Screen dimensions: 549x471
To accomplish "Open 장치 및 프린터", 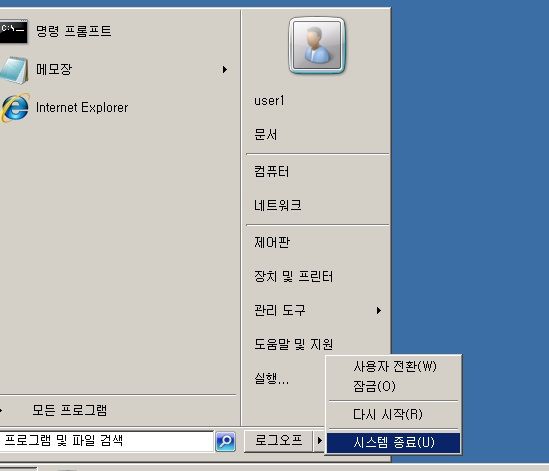I will [293, 276].
